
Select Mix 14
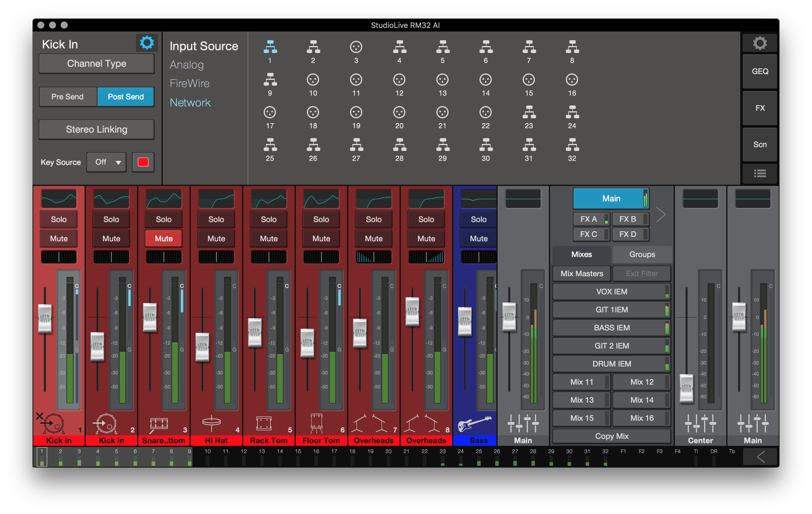pyautogui.click(x=642, y=400)
